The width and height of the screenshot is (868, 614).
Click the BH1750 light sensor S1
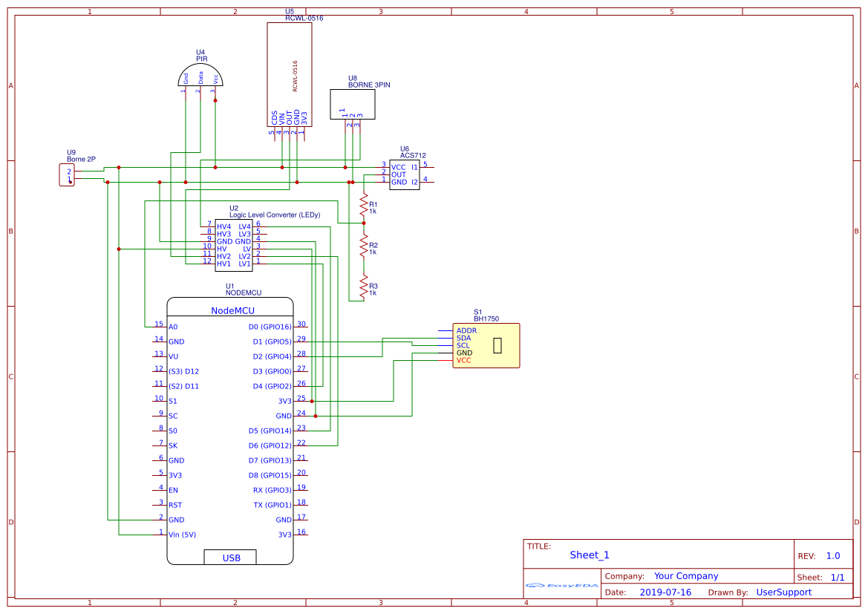pyautogui.click(x=486, y=345)
